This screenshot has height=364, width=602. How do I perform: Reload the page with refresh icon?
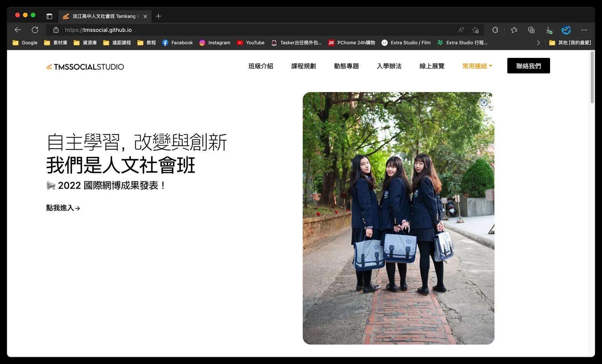[35, 30]
